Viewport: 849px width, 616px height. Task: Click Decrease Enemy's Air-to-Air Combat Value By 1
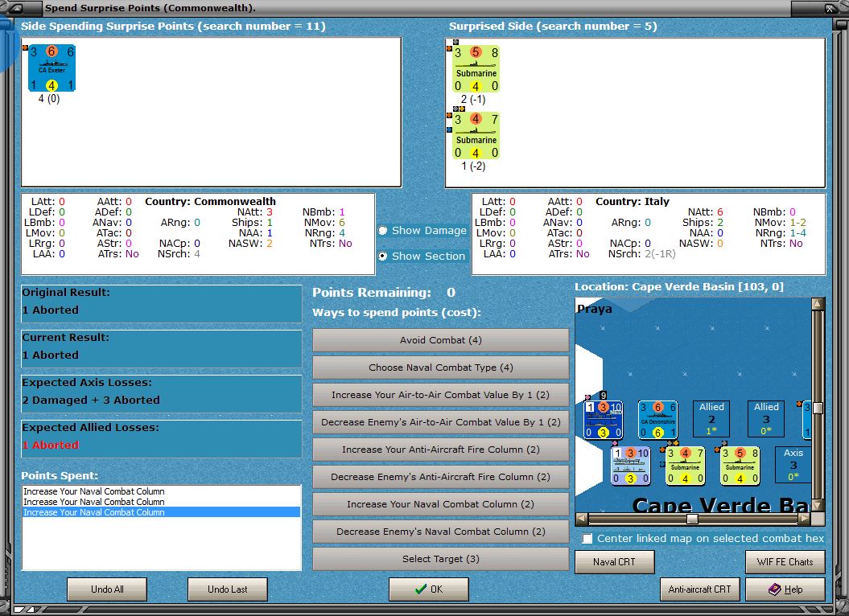click(x=441, y=422)
